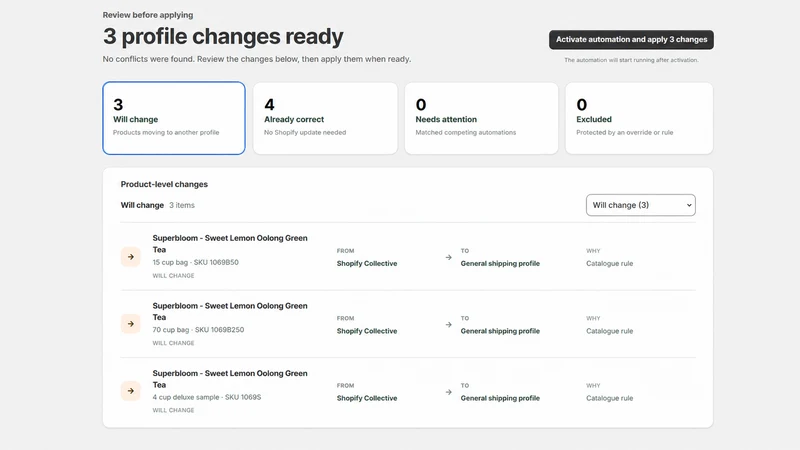Click orange arrow icon for SKU 1069S row
Screen dimensions: 800x450
[131, 391]
